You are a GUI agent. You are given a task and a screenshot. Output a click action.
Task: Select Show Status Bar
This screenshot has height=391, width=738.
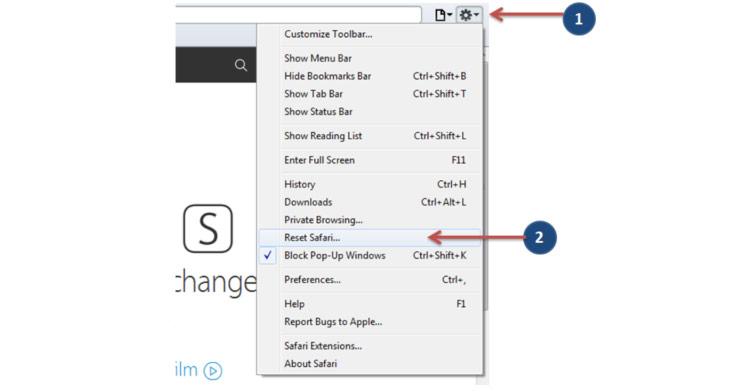pyautogui.click(x=370, y=112)
